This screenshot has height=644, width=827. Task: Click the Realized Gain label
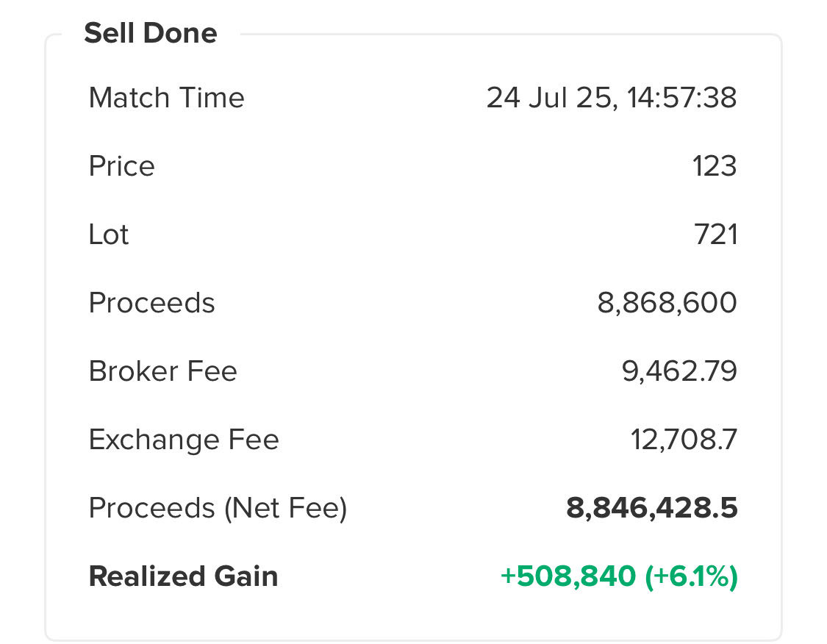(183, 576)
